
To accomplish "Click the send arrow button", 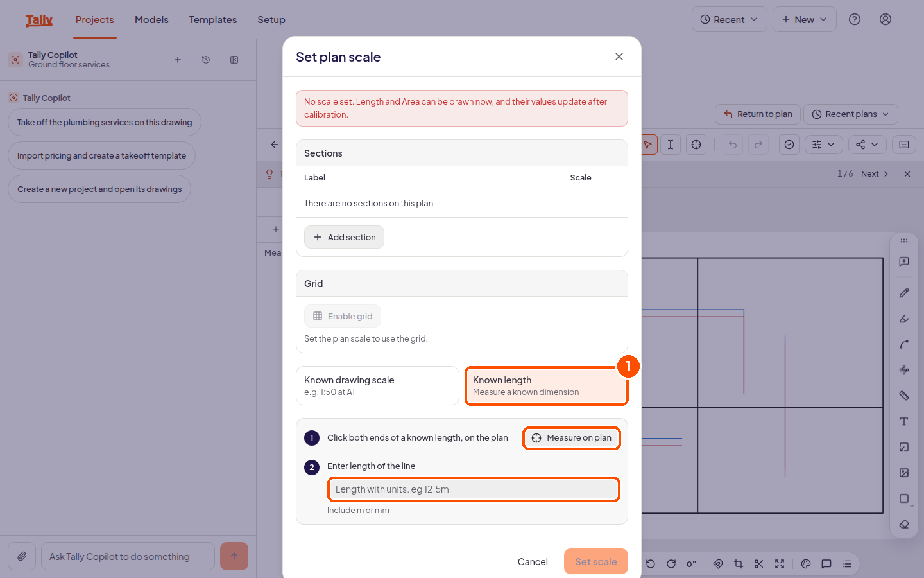I will 234,556.
